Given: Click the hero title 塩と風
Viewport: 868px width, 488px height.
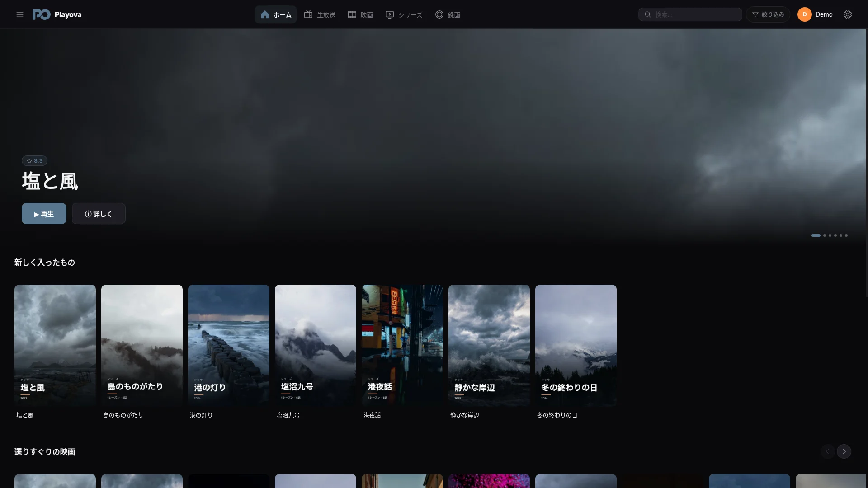Looking at the screenshot, I should point(50,181).
